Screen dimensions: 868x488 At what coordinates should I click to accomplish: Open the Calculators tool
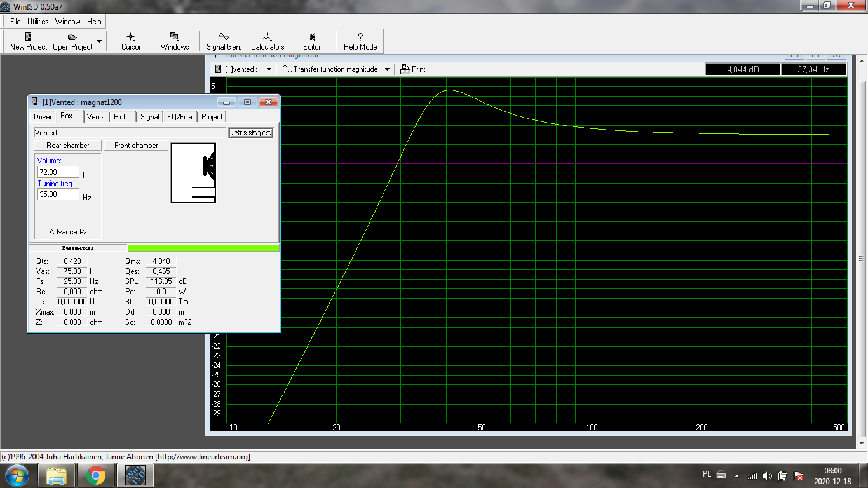[x=268, y=41]
